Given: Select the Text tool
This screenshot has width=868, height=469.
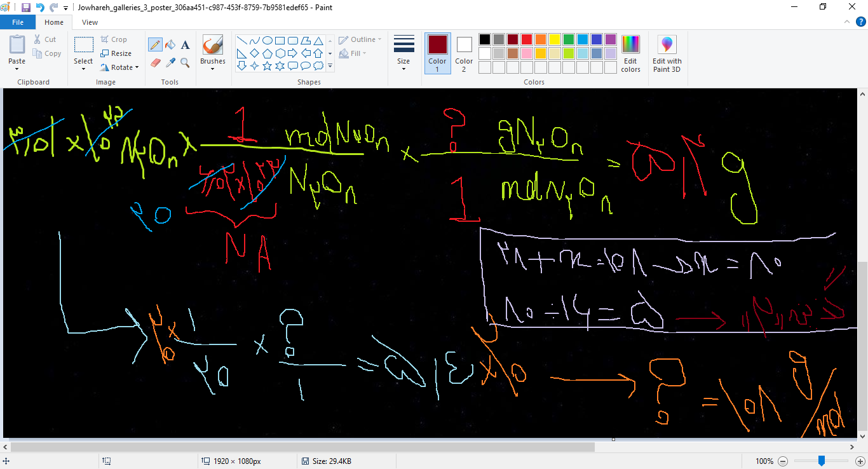Looking at the screenshot, I should click(186, 44).
